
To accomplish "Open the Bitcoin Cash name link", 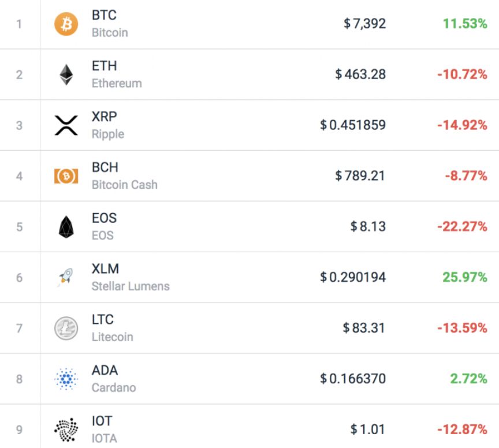I will (124, 185).
